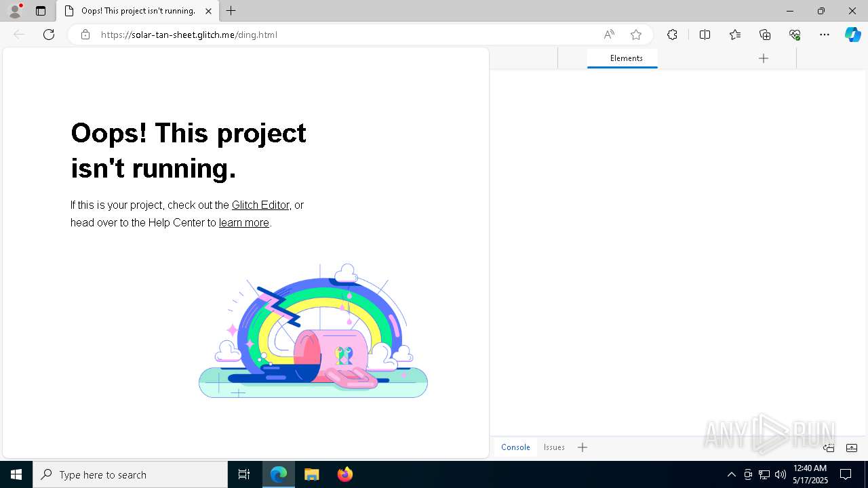Launch Firefox from taskbar
The height and width of the screenshot is (488, 868).
coord(345,474)
